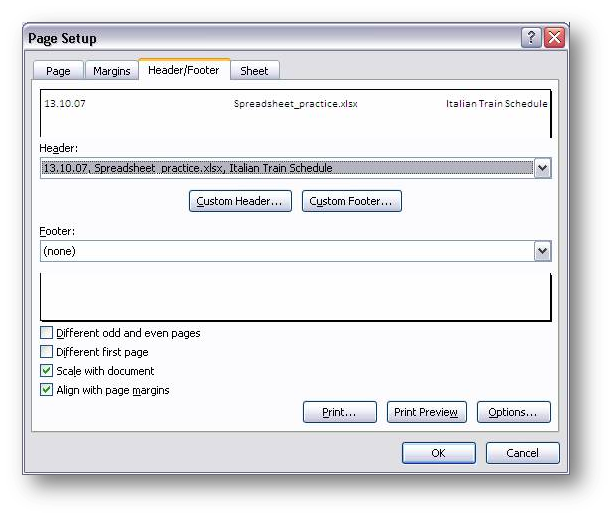The height and width of the screenshot is (517, 612).
Task: Open the Margins tab
Action: 111,71
